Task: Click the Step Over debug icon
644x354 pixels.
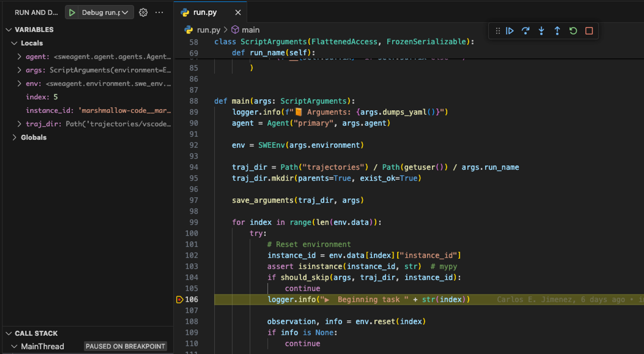Action: 526,31
